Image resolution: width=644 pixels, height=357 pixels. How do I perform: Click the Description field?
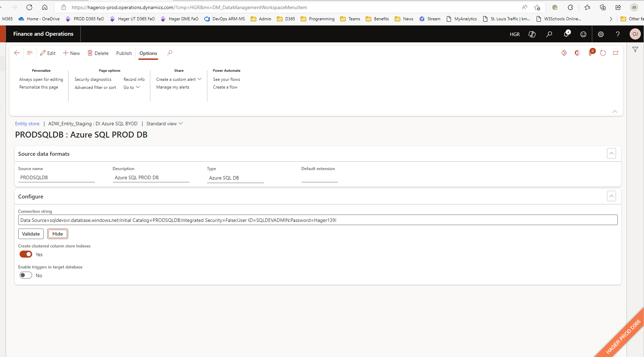(151, 177)
